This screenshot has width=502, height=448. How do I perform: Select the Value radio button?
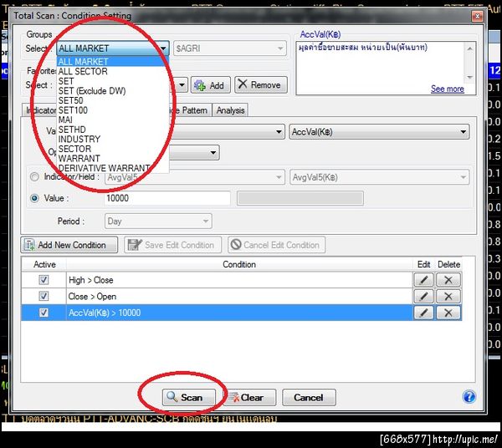click(34, 198)
